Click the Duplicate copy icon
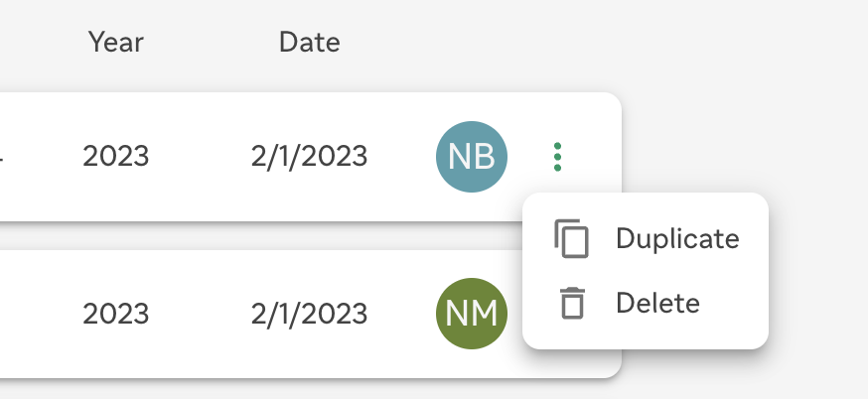 coord(571,238)
